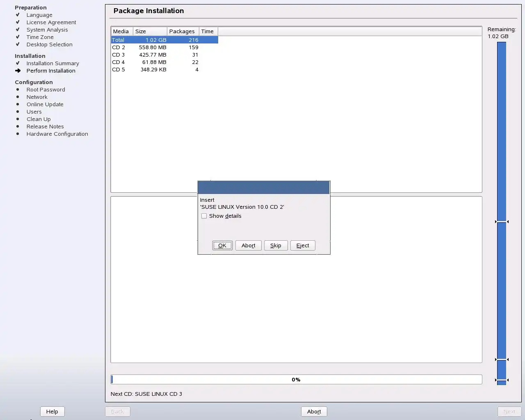The image size is (525, 420).
Task: Click the 0% package progress bar
Action: click(x=296, y=379)
